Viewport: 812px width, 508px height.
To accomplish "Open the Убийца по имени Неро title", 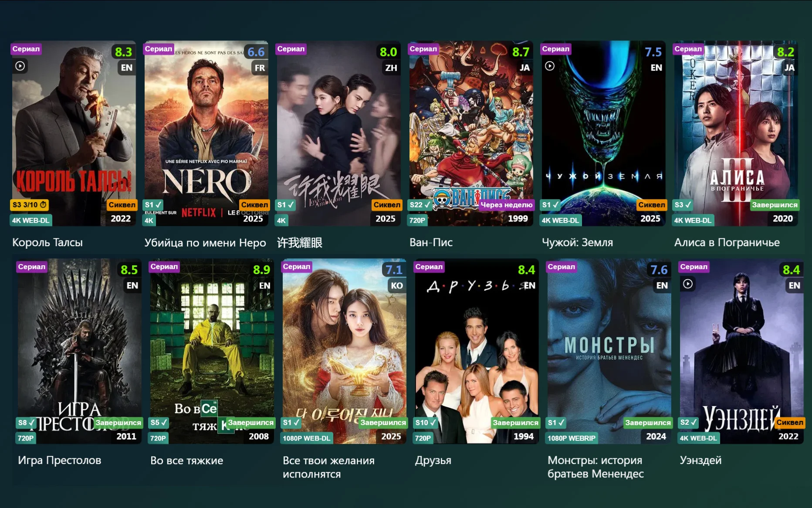I will (205, 242).
